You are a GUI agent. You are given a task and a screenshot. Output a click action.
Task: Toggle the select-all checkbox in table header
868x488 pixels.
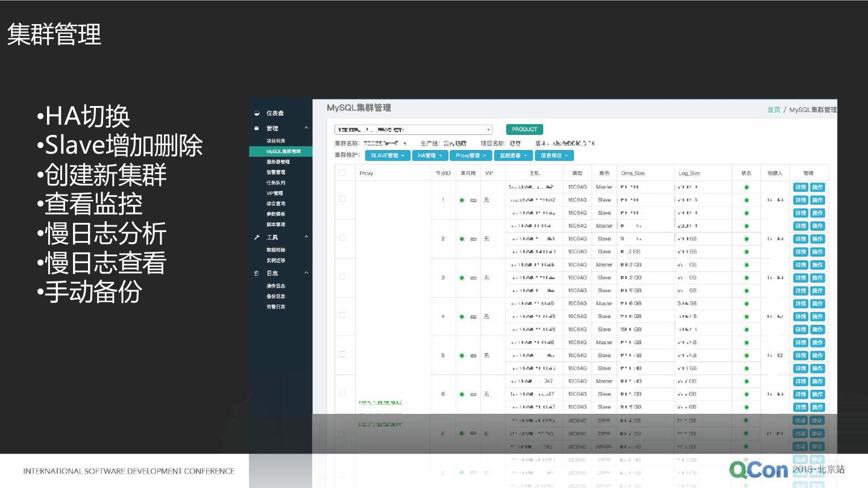[x=342, y=172]
